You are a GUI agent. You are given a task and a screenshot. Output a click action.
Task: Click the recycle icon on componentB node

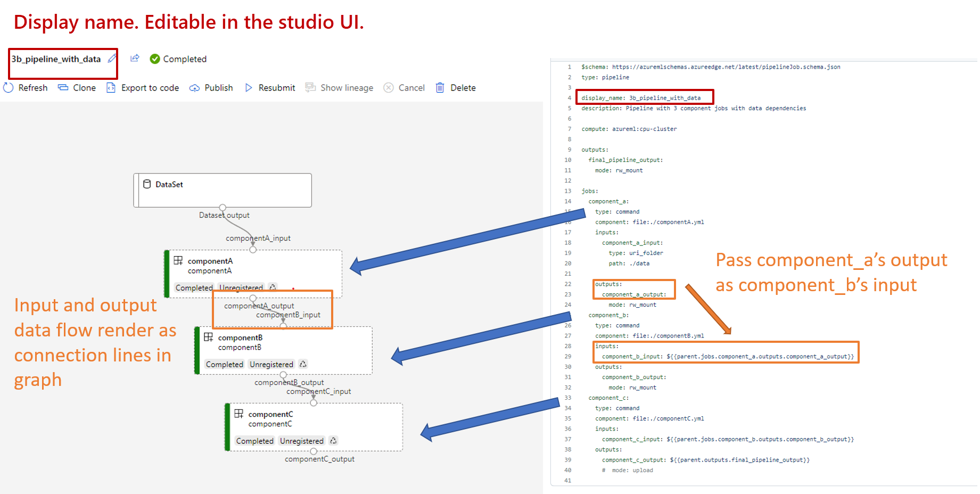click(303, 364)
